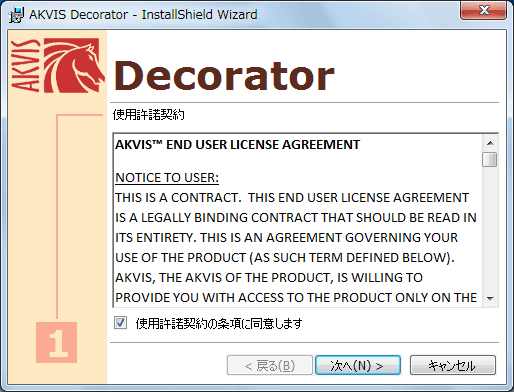Close the InstallShield Wizard window
The image size is (514, 392).
pos(484,10)
